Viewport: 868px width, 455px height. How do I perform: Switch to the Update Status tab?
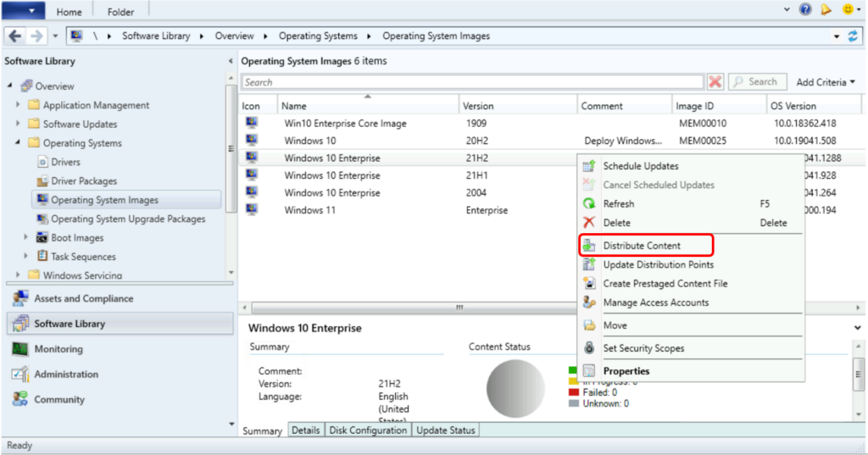click(446, 430)
